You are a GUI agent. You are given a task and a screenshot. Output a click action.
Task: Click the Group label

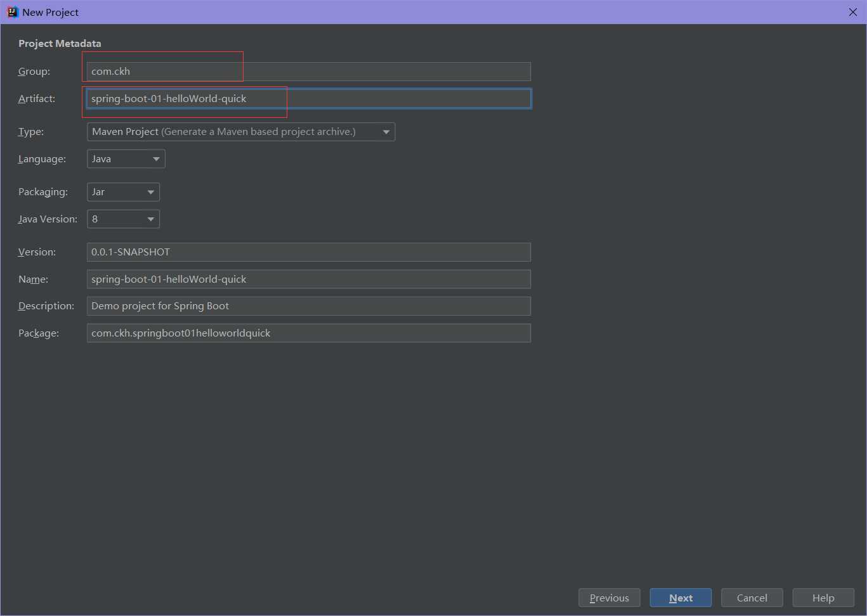pos(34,72)
